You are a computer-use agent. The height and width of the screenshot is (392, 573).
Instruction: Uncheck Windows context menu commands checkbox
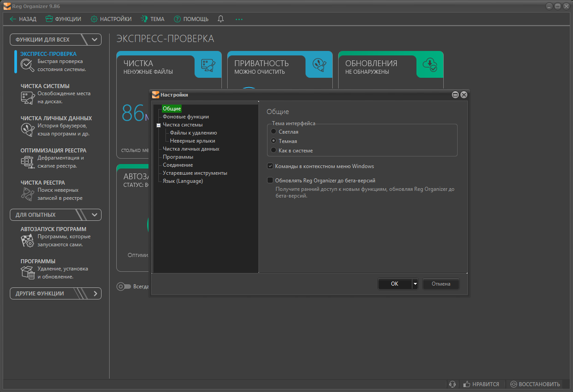point(270,166)
